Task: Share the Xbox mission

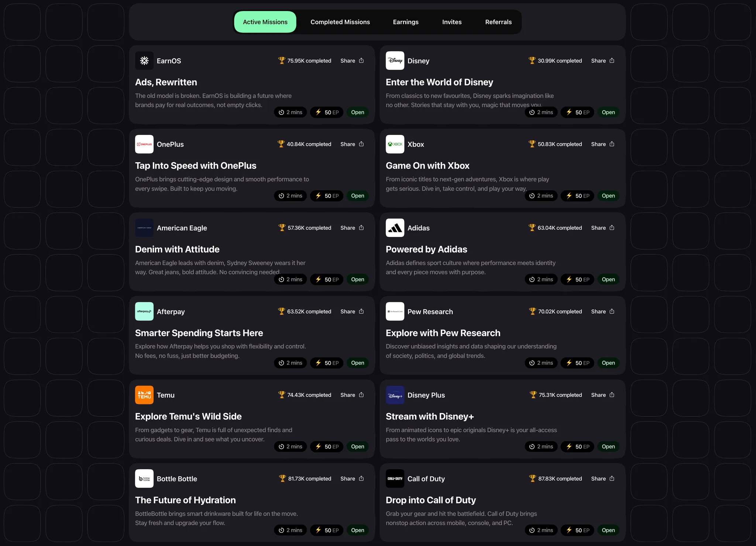Action: (x=602, y=144)
